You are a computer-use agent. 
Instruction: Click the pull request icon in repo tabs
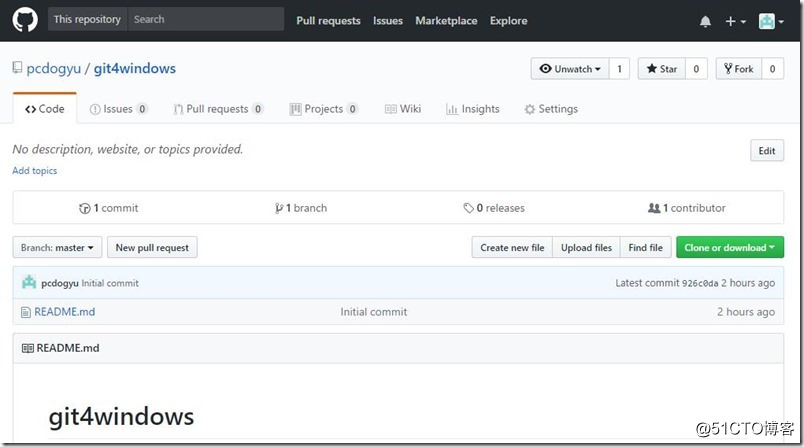178,109
